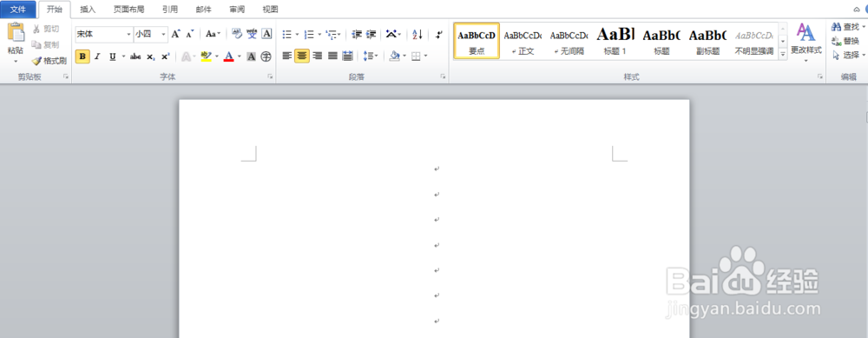
Task: Switch to the 视图 (View) tab
Action: click(270, 10)
